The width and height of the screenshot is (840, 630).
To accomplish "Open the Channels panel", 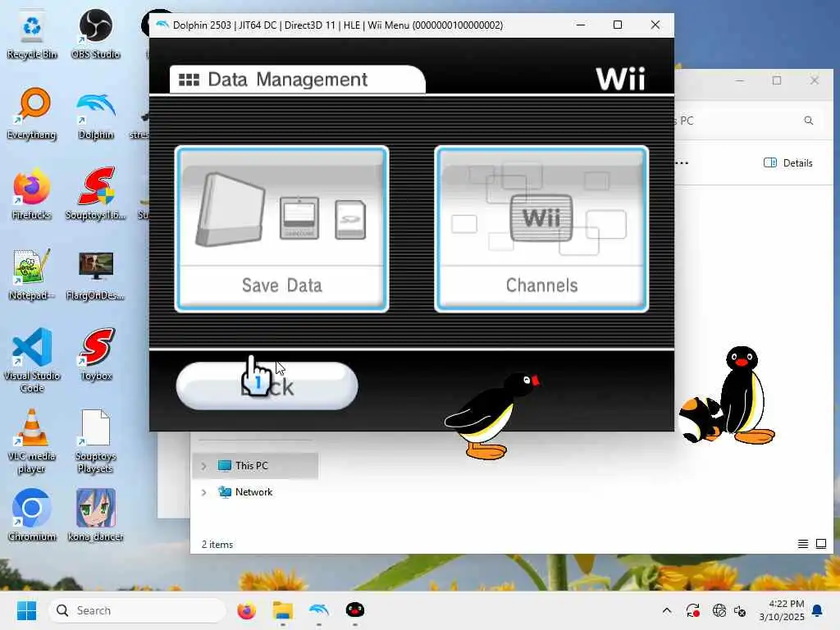I will pos(541,229).
